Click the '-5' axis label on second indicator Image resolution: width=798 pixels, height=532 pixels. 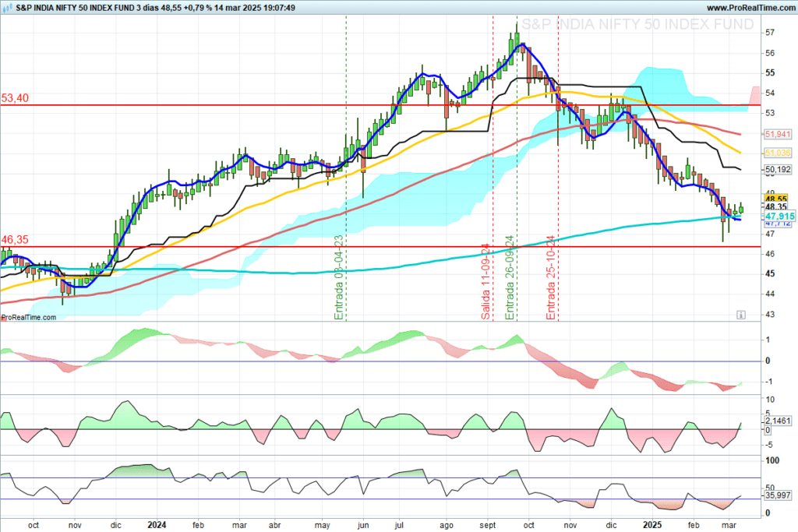(769, 445)
